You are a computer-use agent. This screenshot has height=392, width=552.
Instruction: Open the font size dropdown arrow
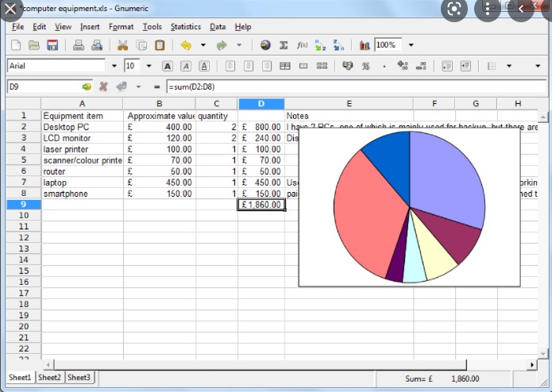pyautogui.click(x=149, y=66)
